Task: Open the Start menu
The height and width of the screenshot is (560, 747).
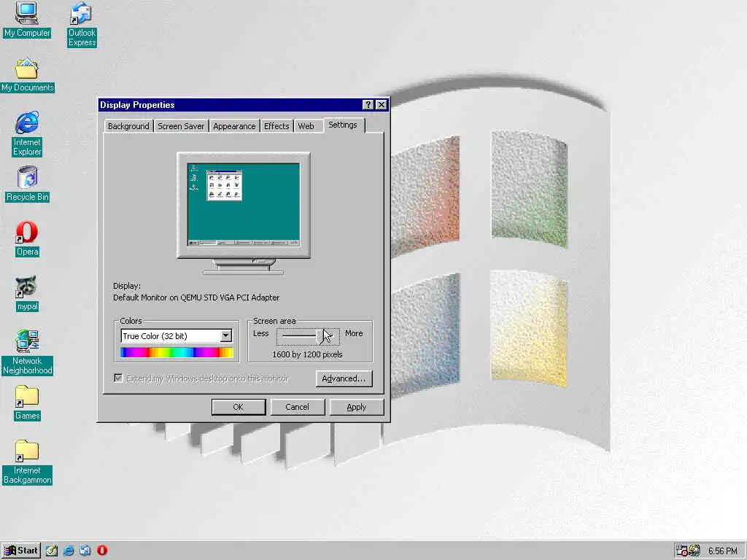Action: (21, 551)
